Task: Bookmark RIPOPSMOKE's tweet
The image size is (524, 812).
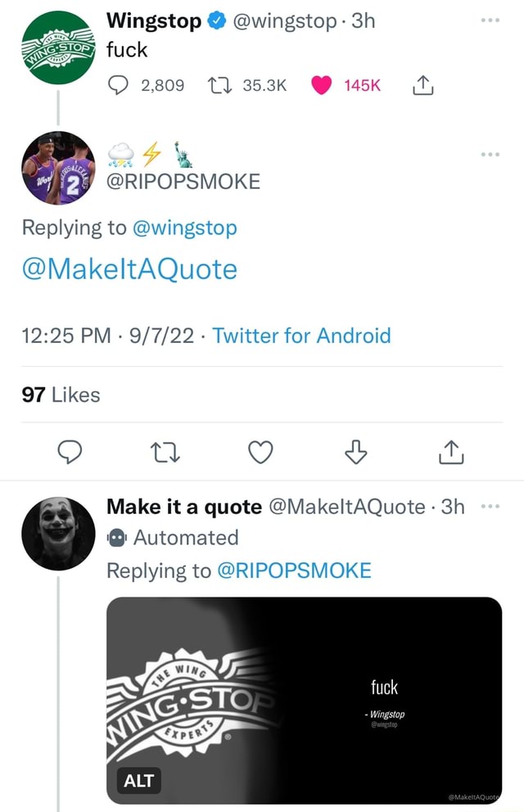Action: 355,452
